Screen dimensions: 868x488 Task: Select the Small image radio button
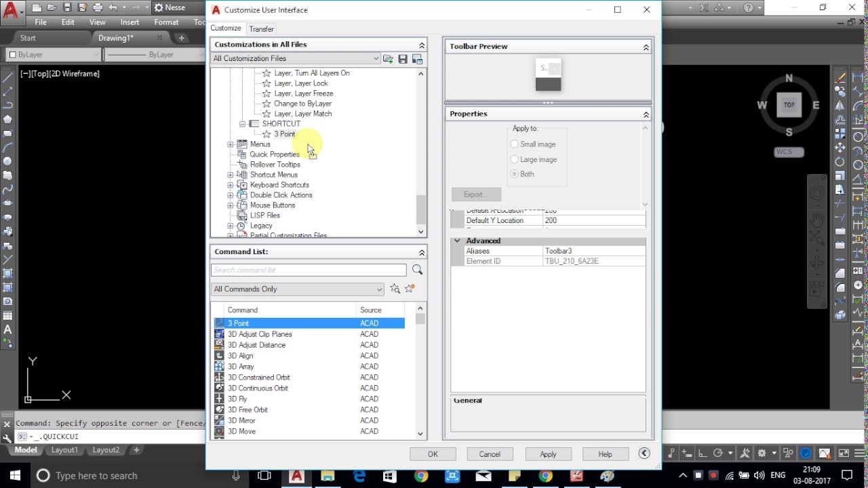coord(515,144)
